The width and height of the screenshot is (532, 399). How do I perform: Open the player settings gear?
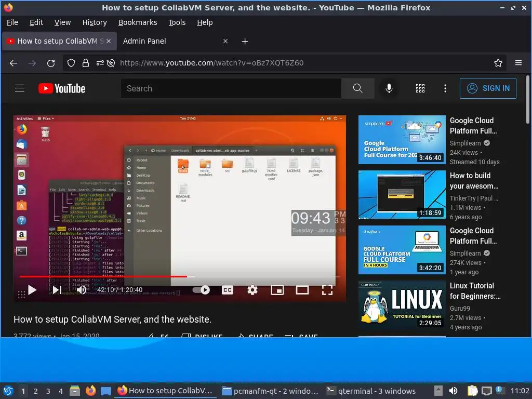tap(252, 290)
